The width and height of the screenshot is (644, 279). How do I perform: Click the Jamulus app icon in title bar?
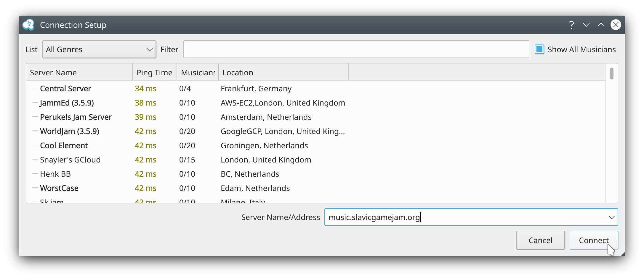29,25
